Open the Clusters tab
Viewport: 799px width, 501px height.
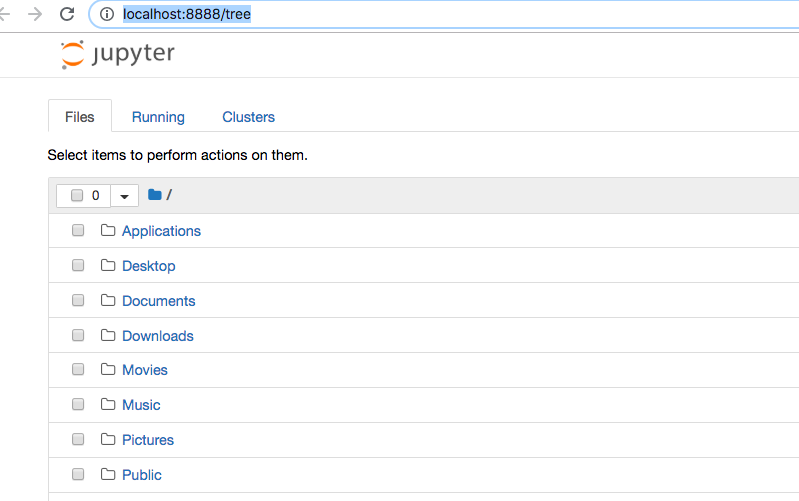(248, 117)
